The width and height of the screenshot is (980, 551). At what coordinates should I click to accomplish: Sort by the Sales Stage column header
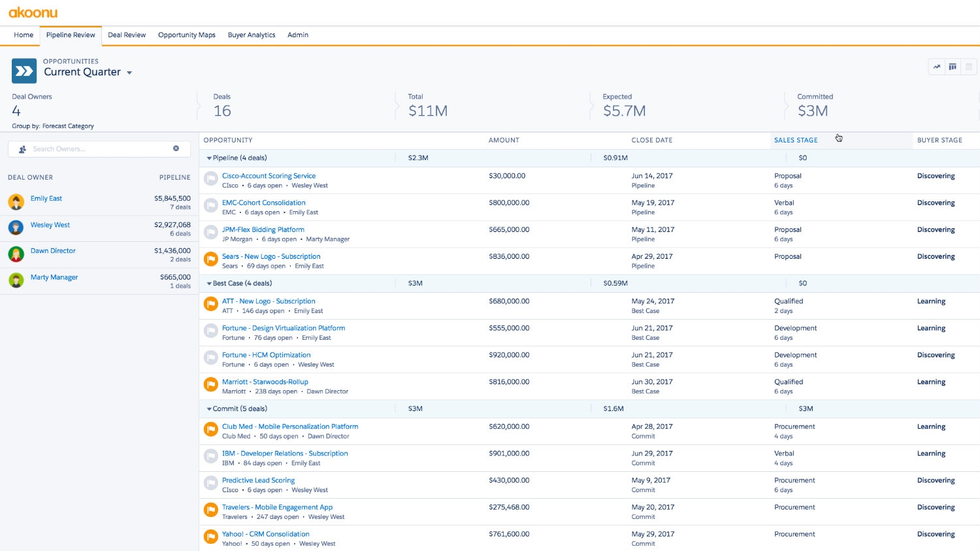pos(796,140)
